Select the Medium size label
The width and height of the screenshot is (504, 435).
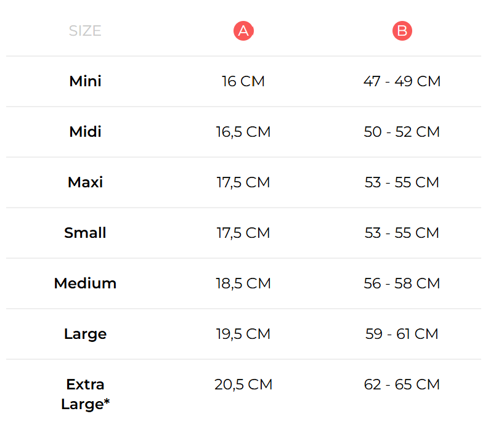85,283
